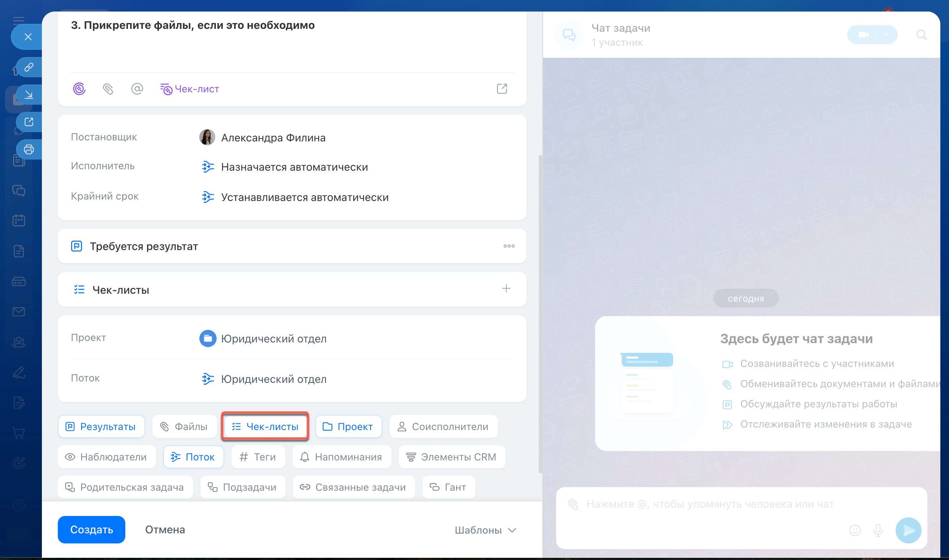Select the Чек-листы chip highlighted in red
949x560 pixels.
point(265,426)
